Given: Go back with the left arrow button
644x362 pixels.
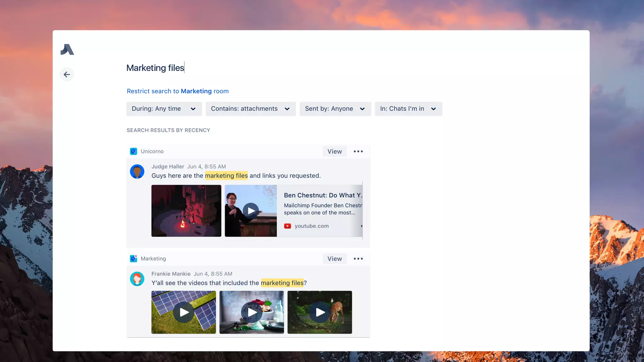Looking at the screenshot, I should pos(67,74).
